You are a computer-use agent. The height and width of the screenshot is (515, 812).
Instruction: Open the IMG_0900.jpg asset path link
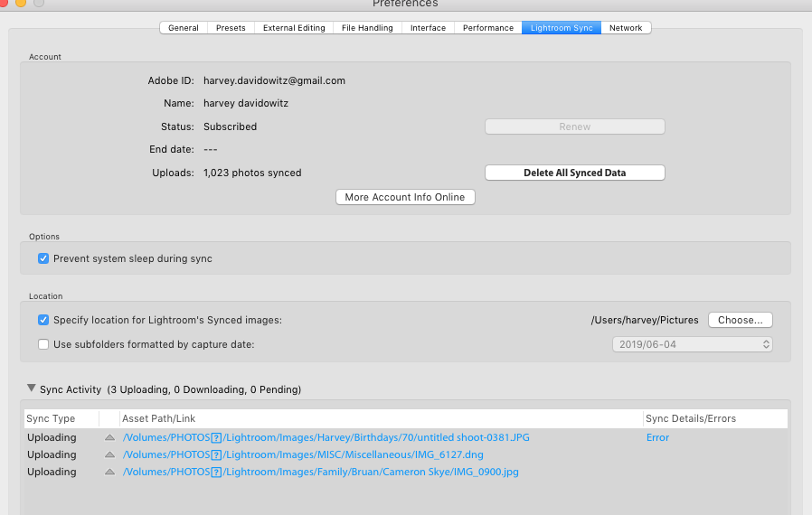[321, 472]
